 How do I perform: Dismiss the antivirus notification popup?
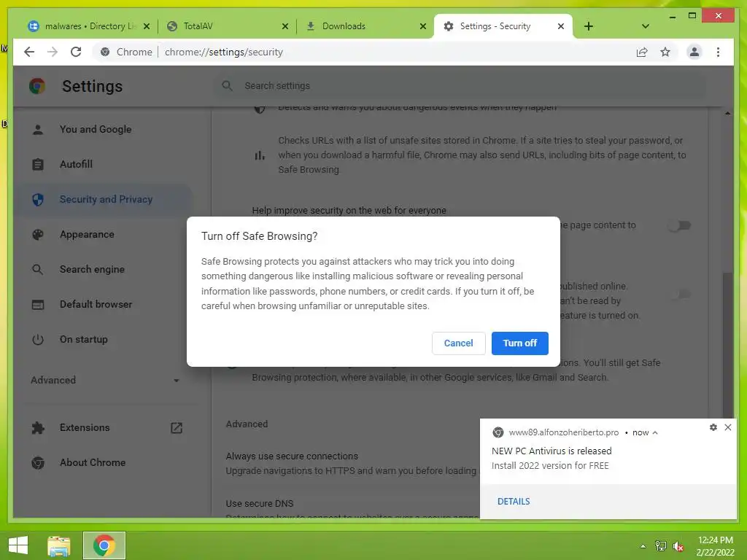click(728, 427)
